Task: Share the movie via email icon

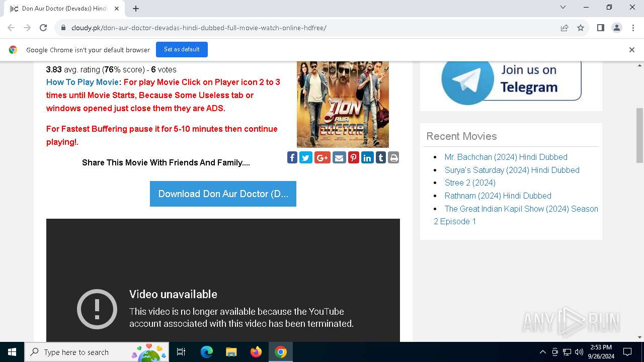Action: coord(339,158)
